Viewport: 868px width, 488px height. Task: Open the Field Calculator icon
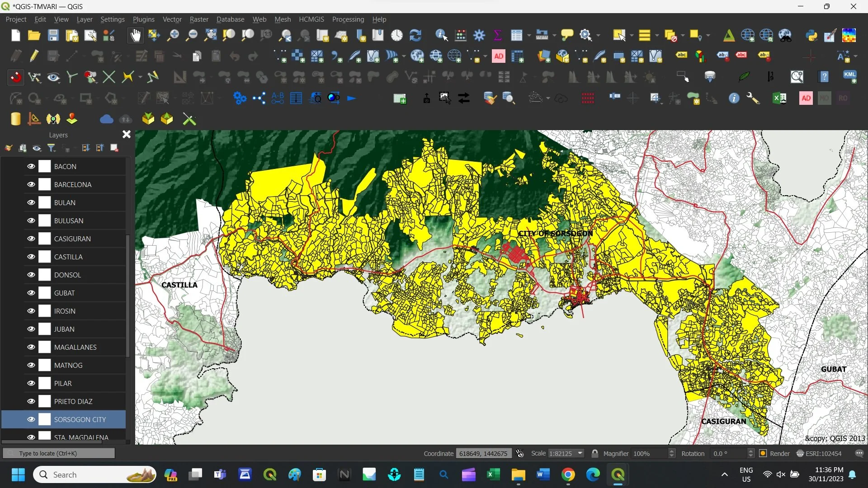click(461, 35)
